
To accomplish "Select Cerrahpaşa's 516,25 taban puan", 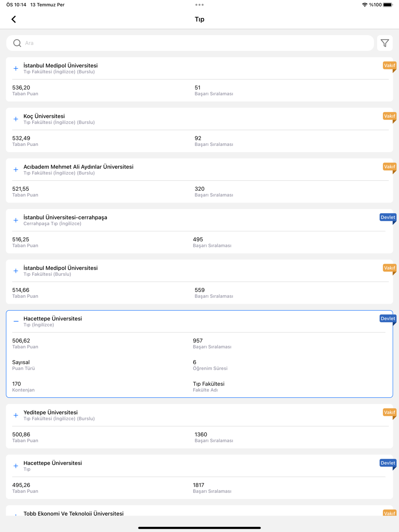I will (x=21, y=240).
